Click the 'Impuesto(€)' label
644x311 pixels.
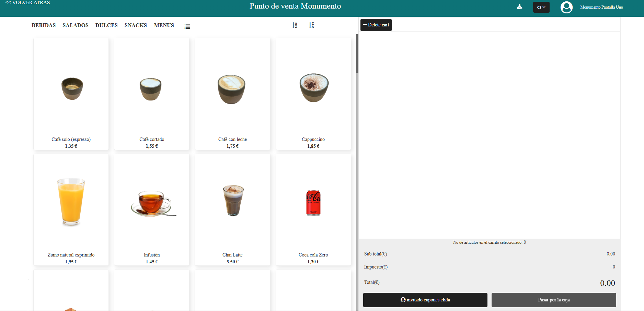coord(376,267)
